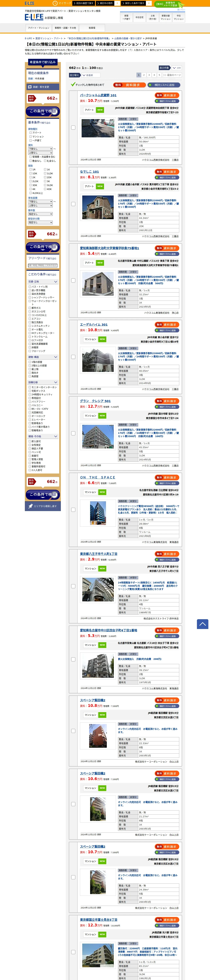Viewport: 210px width, 980px height.
Task: Tick the 女性限定 checkbox
Action: (x=30, y=445)
